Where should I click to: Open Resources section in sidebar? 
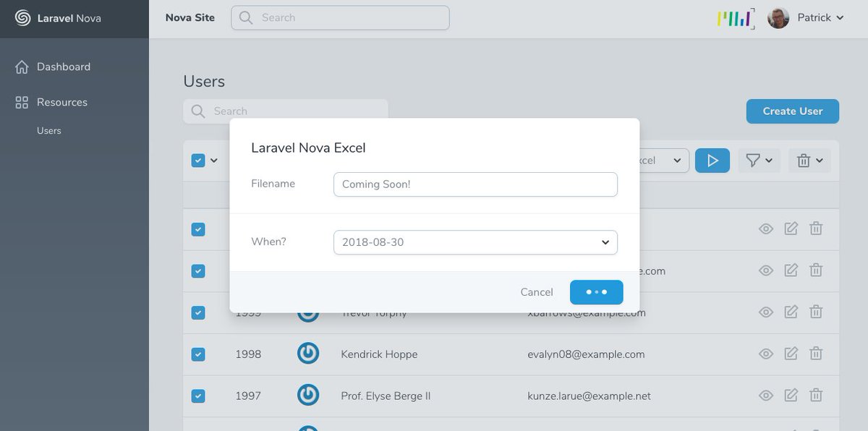[x=62, y=103]
